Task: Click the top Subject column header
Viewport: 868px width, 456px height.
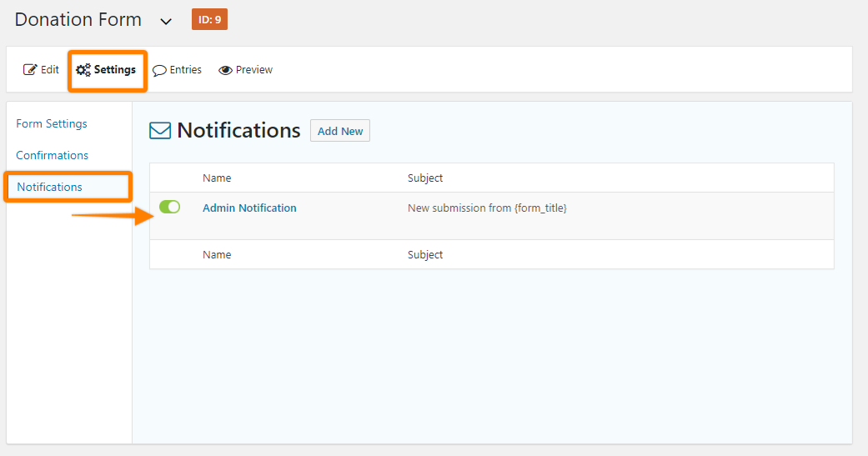Action: click(425, 178)
